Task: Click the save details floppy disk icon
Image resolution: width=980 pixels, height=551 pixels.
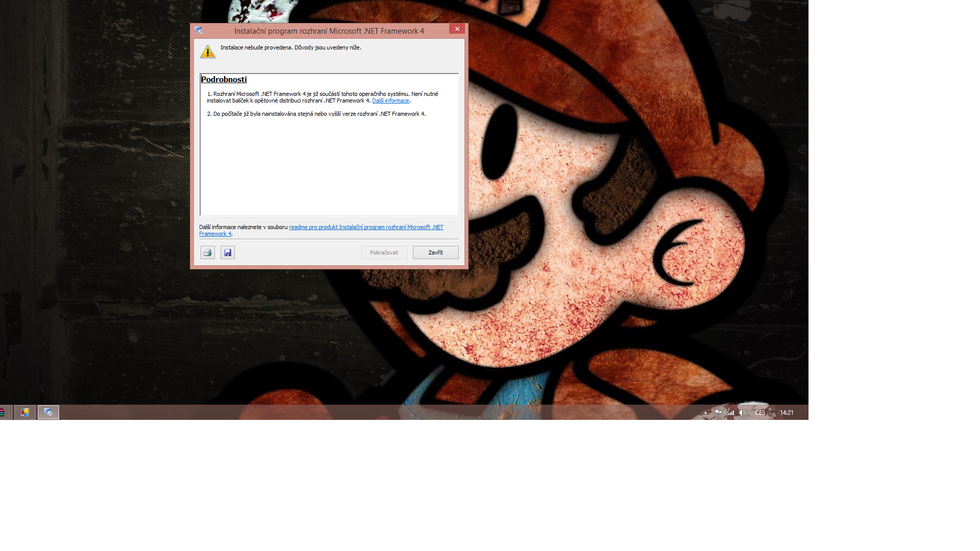Action: point(228,253)
